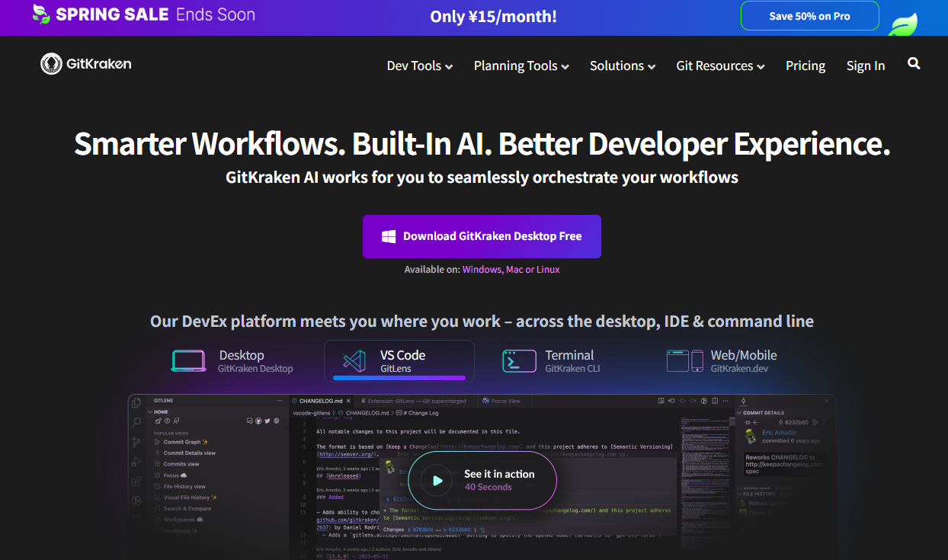Click b783bfd hash in Changes row
The height and width of the screenshot is (560, 948).
[x=423, y=530]
